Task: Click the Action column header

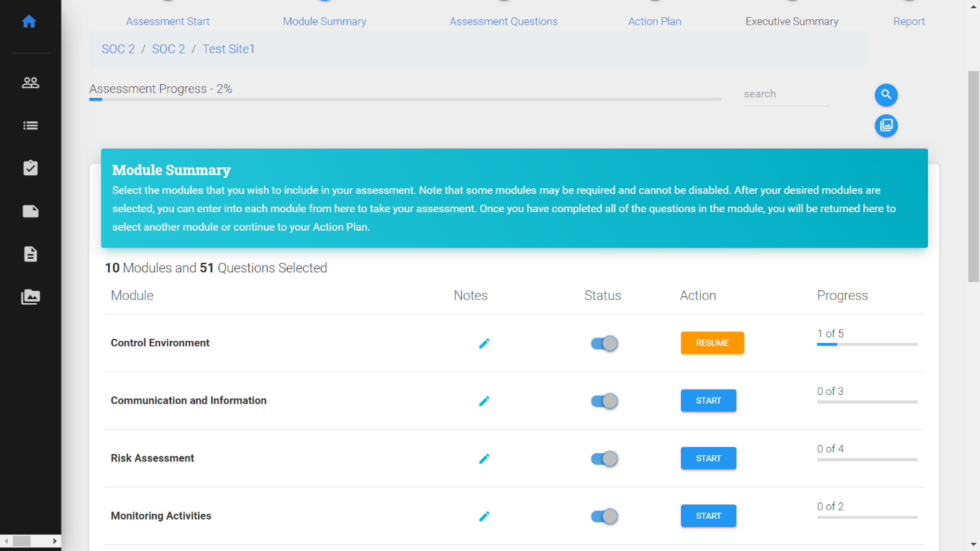Action: [x=698, y=295]
